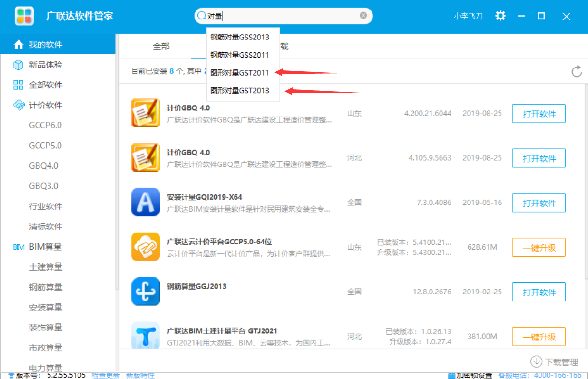Select GCCP5.0 in sidebar
The height and width of the screenshot is (379, 588).
point(45,146)
